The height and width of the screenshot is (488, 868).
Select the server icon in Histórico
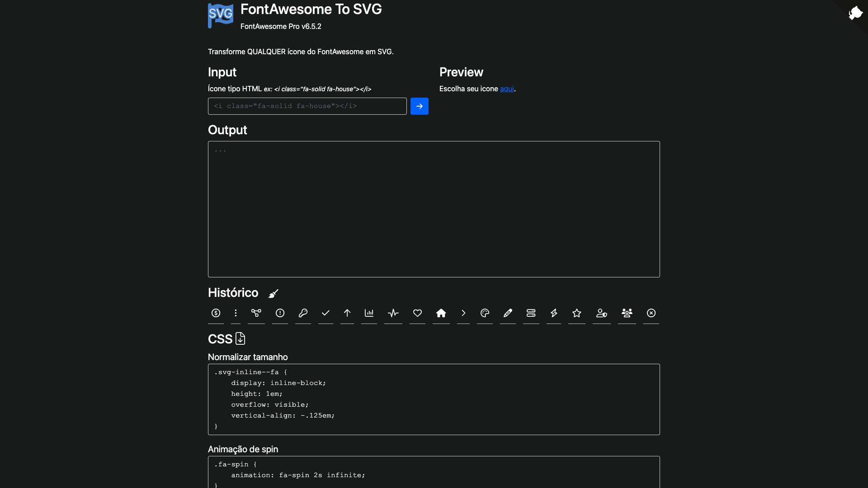531,313
